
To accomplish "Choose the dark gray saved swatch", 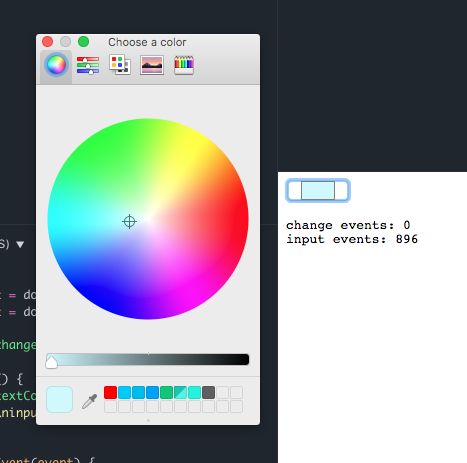I will 208,393.
